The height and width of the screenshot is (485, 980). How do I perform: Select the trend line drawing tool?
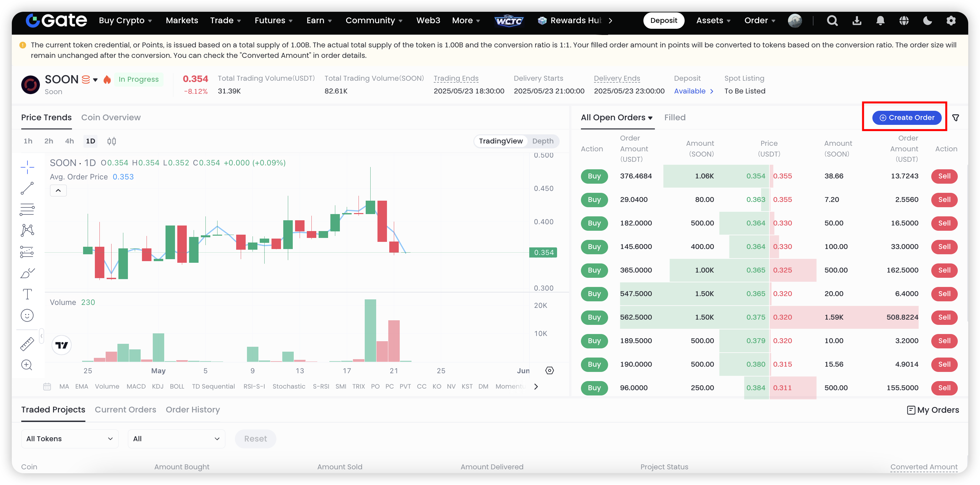pos(27,188)
